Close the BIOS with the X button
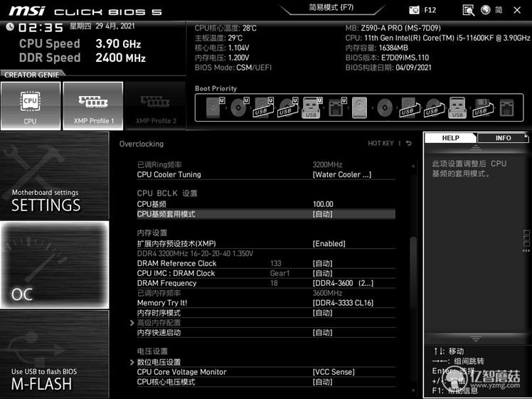Screen dimensions: 532x399 (x=517, y=10)
